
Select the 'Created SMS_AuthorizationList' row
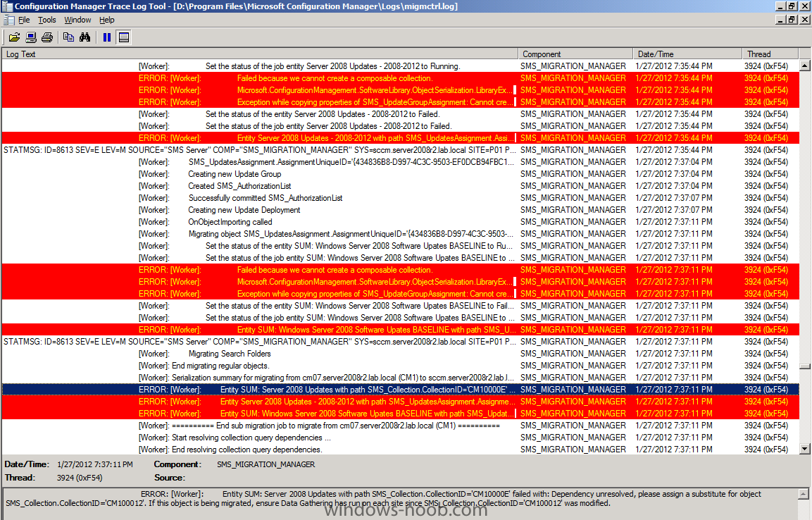[400, 186]
